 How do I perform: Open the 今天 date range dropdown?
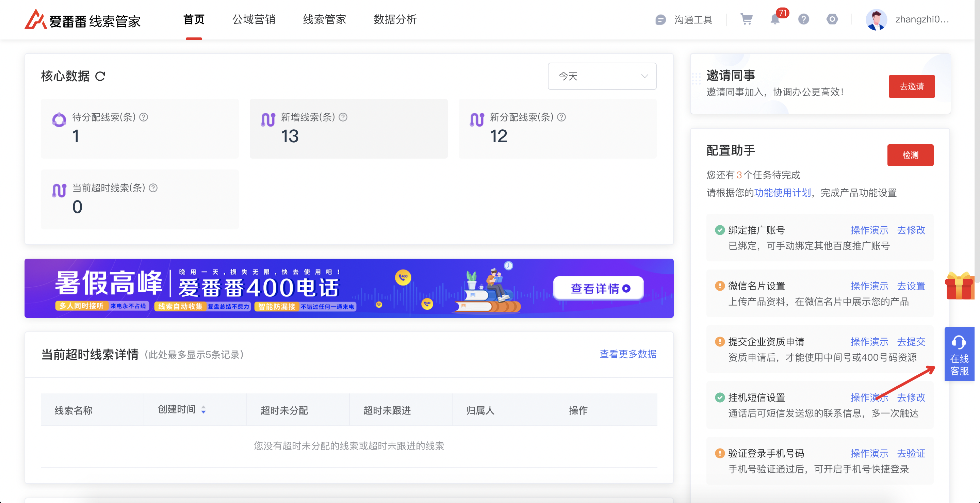(602, 76)
